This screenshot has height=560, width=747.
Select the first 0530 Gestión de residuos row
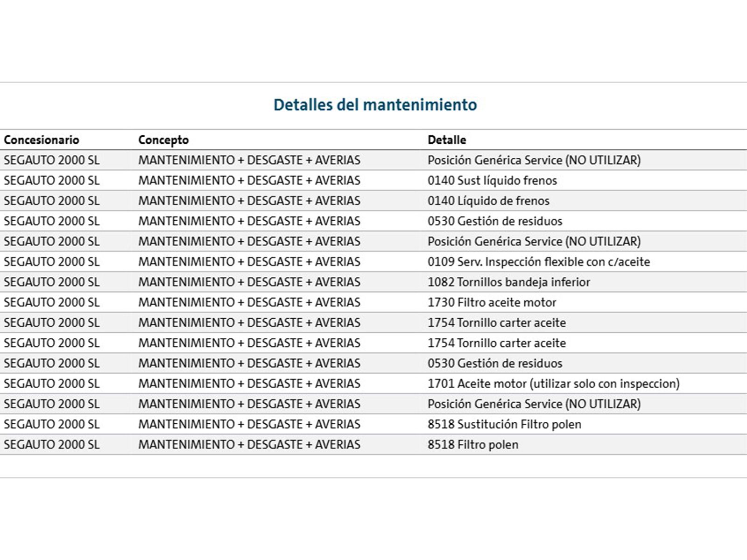(x=373, y=221)
